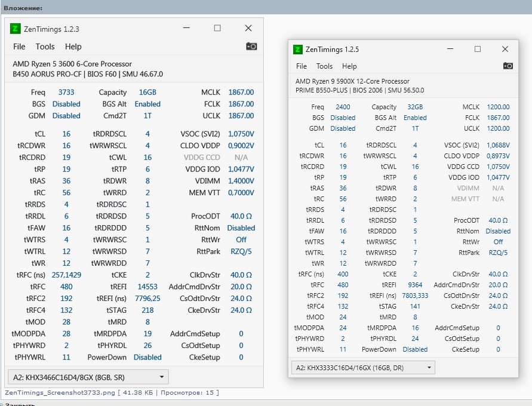
Task: Click the tMRDPDA value 16
Action: click(415, 328)
